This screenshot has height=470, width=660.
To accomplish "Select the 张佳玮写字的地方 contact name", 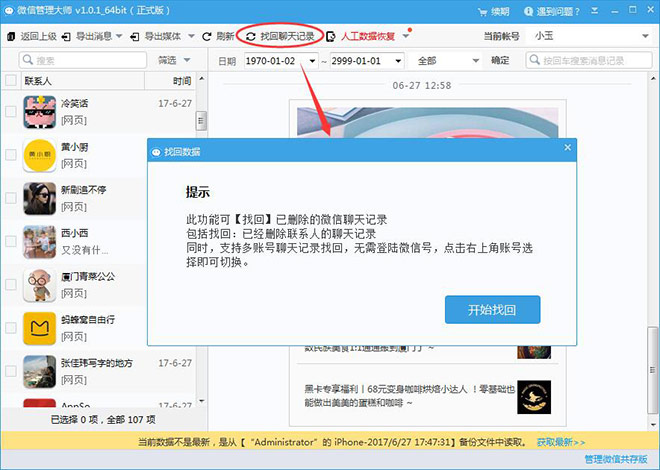I will 97,363.
